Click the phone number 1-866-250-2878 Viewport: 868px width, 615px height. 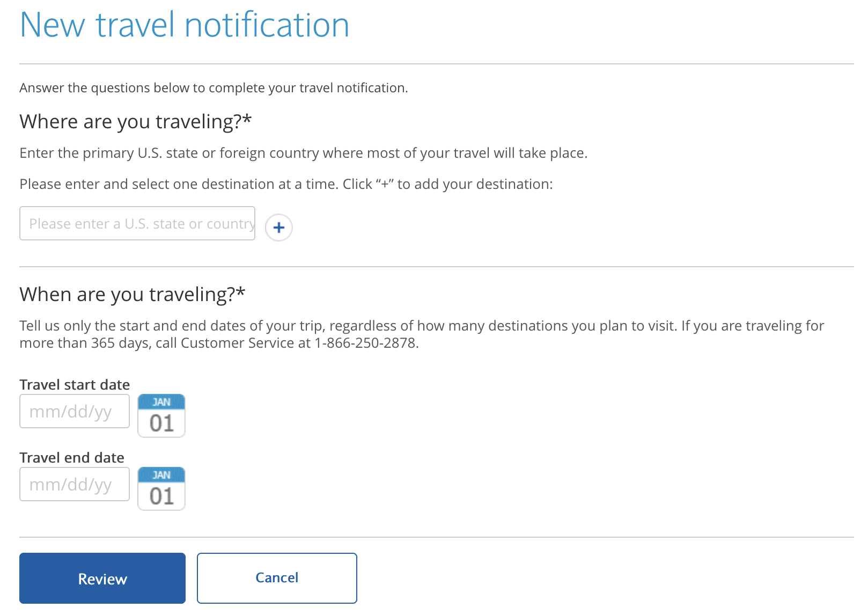click(x=365, y=343)
